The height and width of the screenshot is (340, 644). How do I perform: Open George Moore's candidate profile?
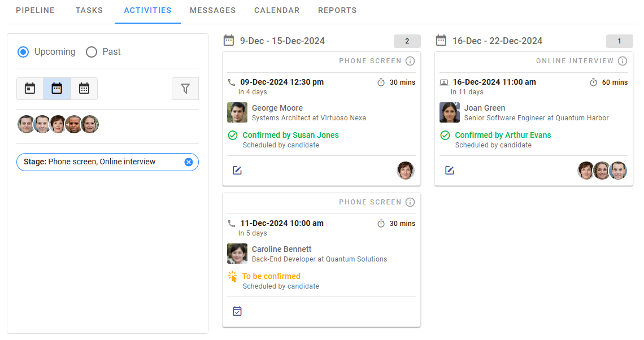(x=277, y=108)
